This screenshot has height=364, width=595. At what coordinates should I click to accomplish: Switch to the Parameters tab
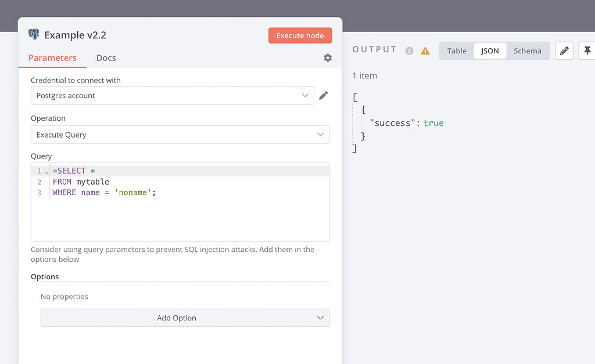pos(52,58)
